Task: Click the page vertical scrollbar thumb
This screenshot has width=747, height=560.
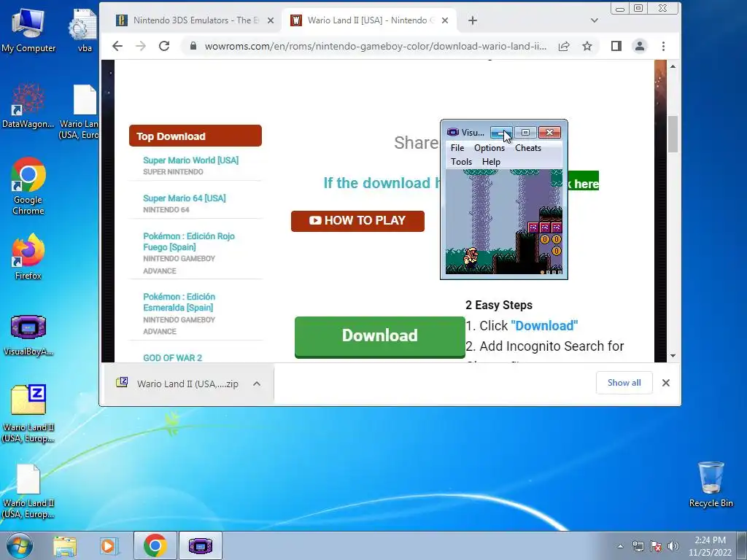Action: pyautogui.click(x=673, y=134)
